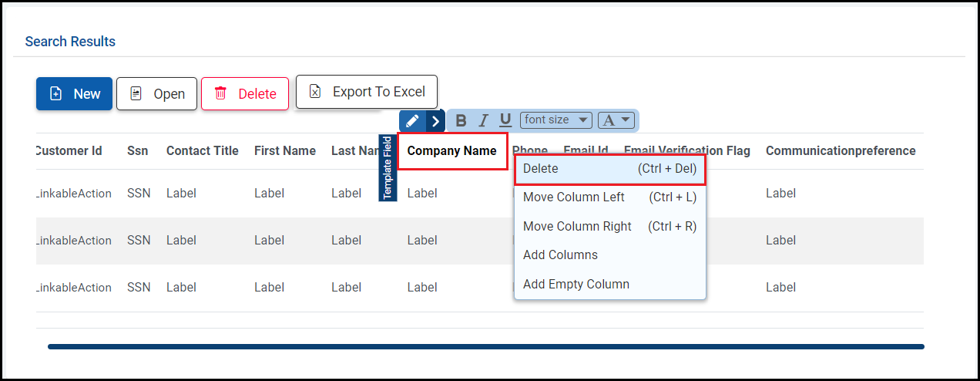
Task: Select the Company Name column header
Action: (451, 151)
